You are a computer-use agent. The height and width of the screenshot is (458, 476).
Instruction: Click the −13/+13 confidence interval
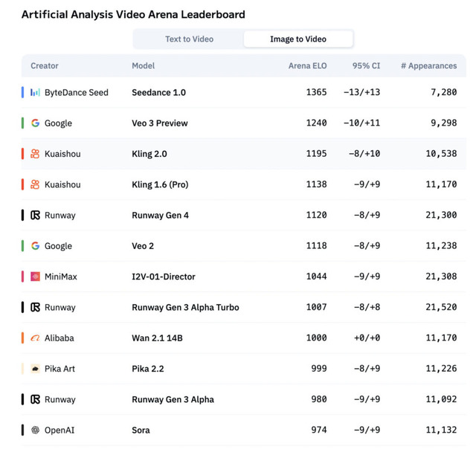click(361, 92)
